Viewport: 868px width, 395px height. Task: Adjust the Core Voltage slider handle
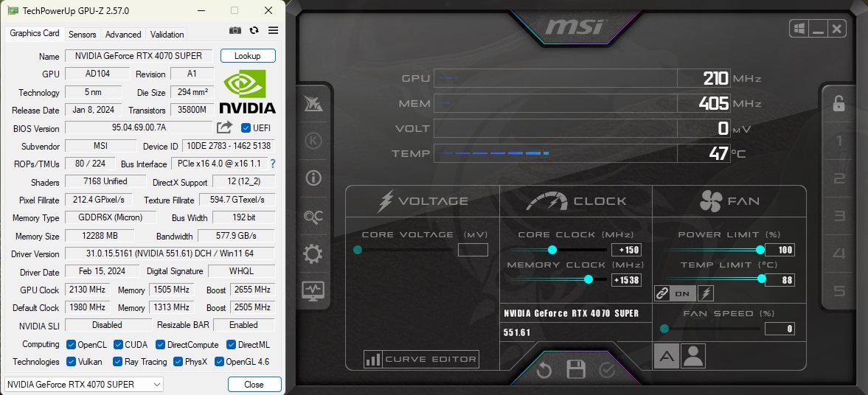click(x=358, y=250)
